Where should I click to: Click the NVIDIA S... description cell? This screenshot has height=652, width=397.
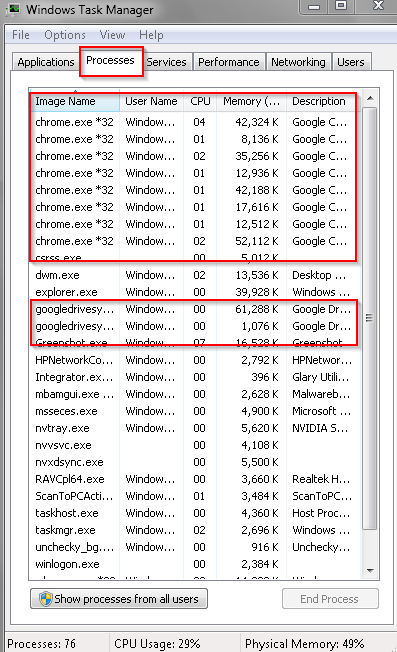click(320, 428)
